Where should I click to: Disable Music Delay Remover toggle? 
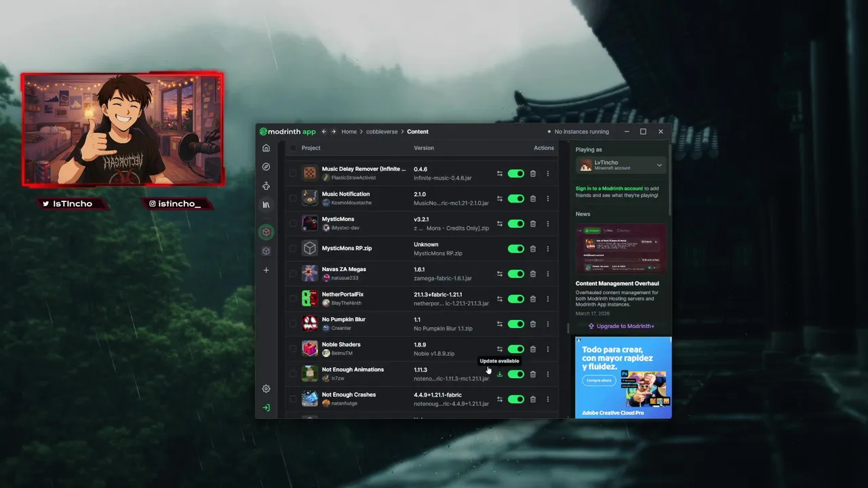coord(516,174)
